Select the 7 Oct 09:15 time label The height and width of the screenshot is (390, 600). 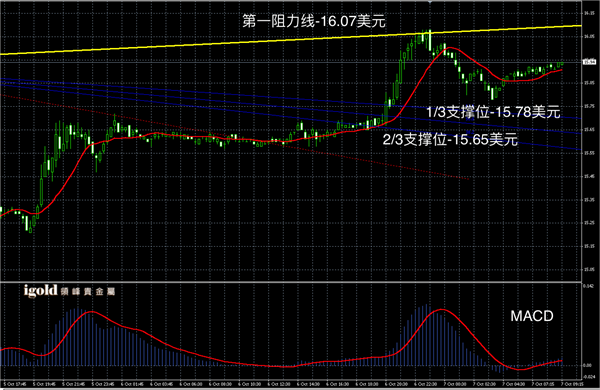point(572,384)
